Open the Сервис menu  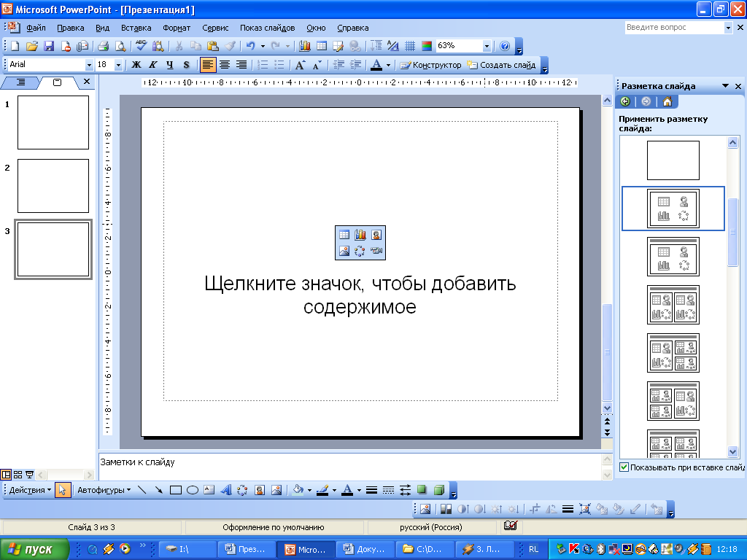(x=215, y=28)
